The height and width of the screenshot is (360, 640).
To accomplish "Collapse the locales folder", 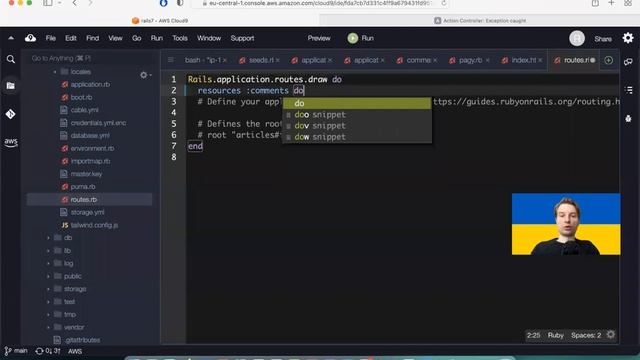I will pyautogui.click(x=55, y=72).
